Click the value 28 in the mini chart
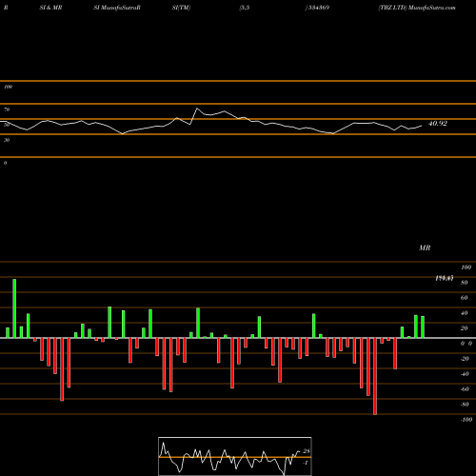Image resolution: width=476 pixels, height=476 pixels. click(307, 451)
